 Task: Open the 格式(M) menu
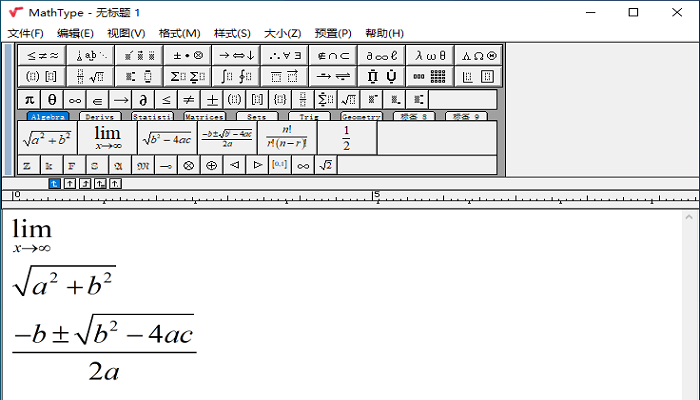179,33
